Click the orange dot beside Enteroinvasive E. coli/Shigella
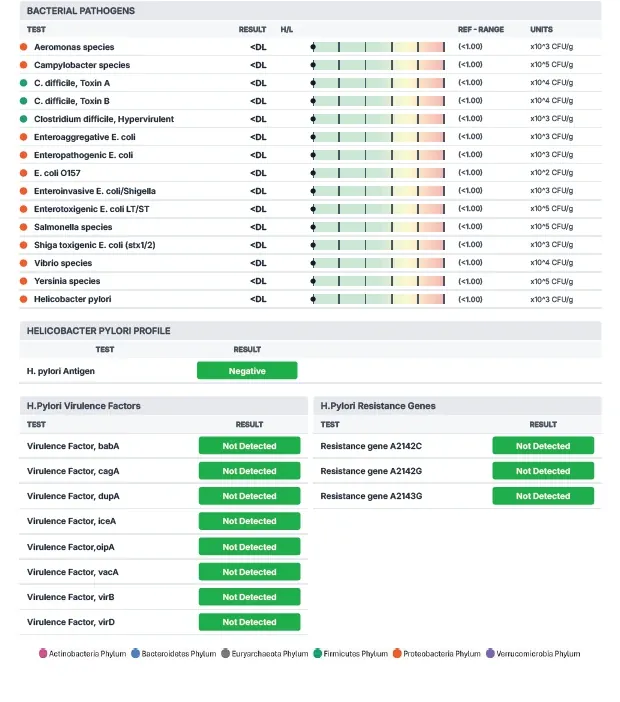Screen dimensions: 620x702 pyautogui.click(x=24, y=191)
